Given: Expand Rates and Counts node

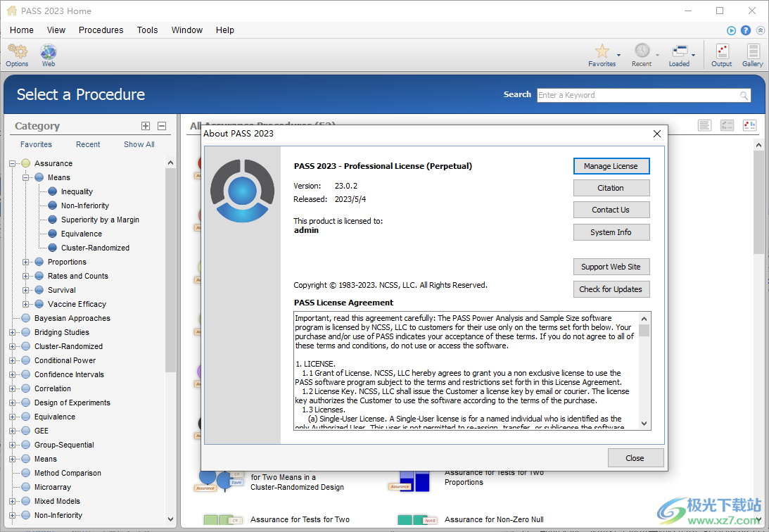Looking at the screenshot, I should coord(25,276).
